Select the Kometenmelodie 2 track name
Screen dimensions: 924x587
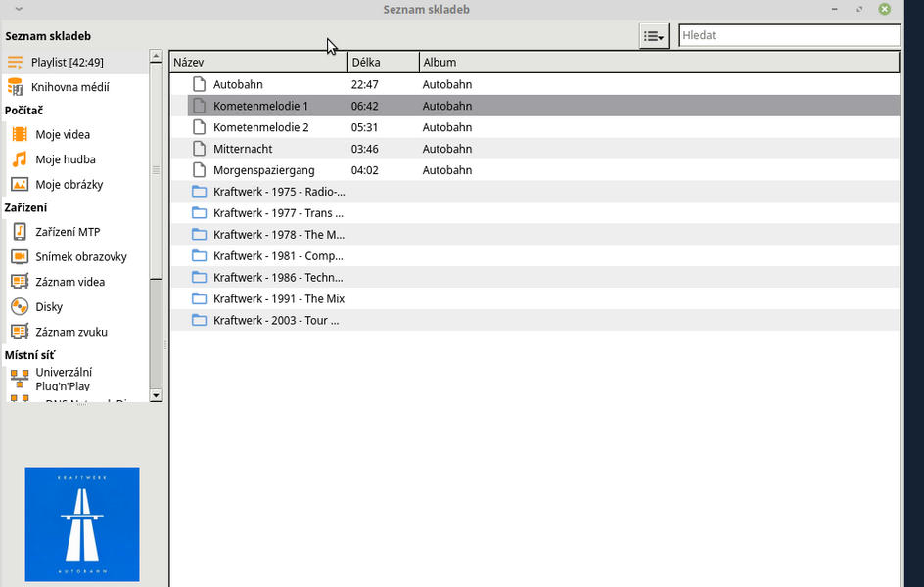[x=261, y=127]
